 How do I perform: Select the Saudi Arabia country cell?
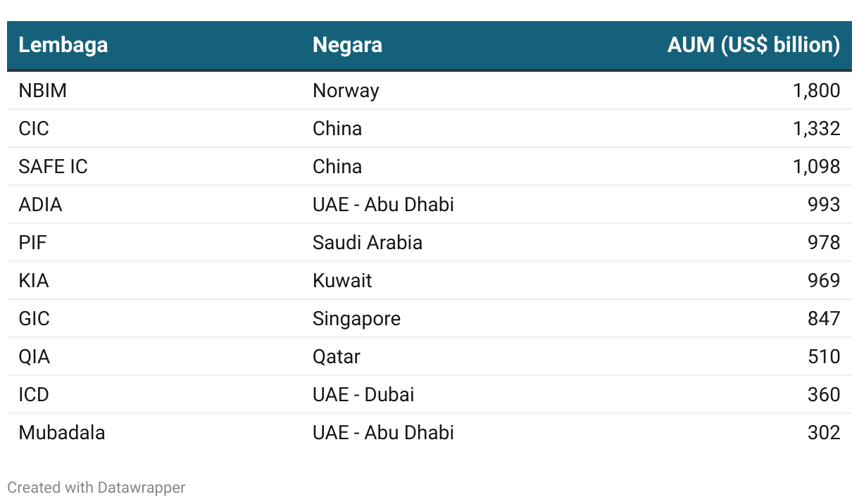(368, 243)
